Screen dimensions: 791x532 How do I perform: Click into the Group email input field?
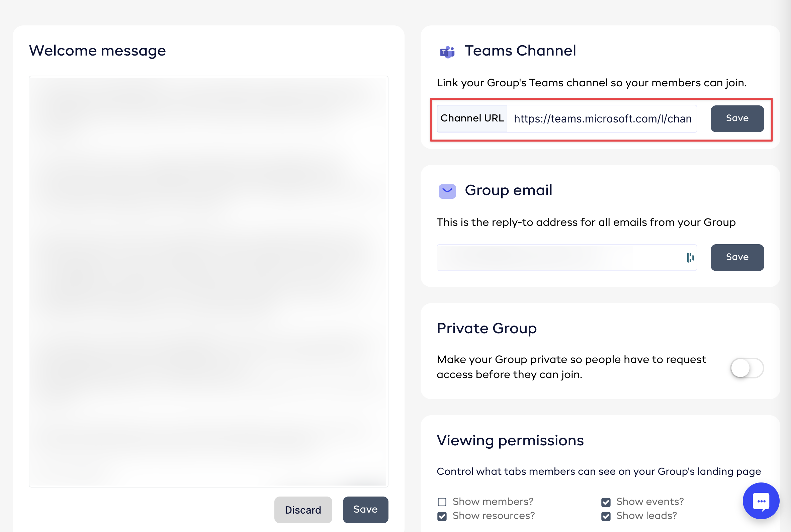(560, 258)
